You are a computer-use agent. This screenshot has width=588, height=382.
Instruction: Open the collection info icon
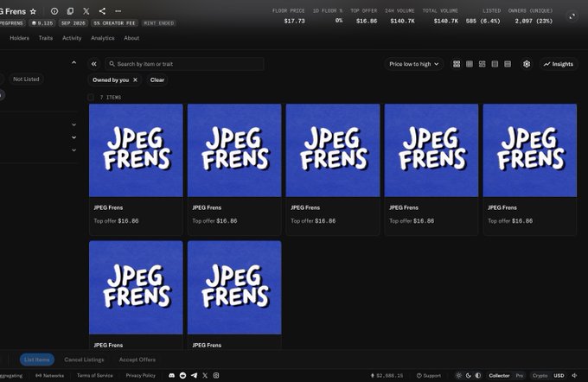point(54,11)
